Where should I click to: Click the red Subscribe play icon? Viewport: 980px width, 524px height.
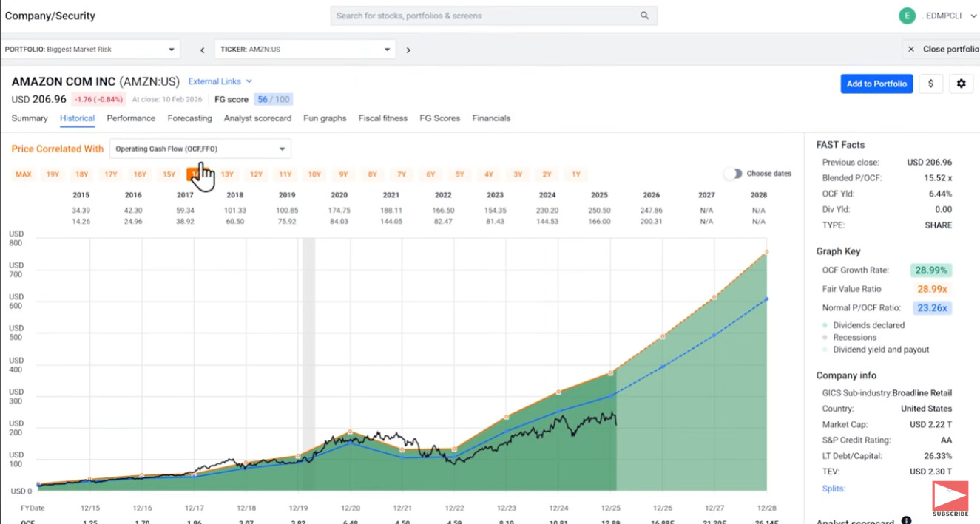click(950, 497)
